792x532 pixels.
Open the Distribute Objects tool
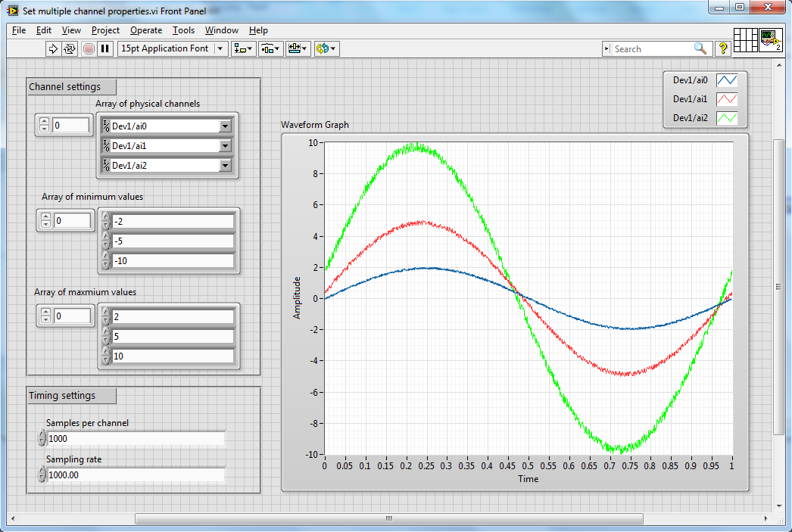[270, 48]
